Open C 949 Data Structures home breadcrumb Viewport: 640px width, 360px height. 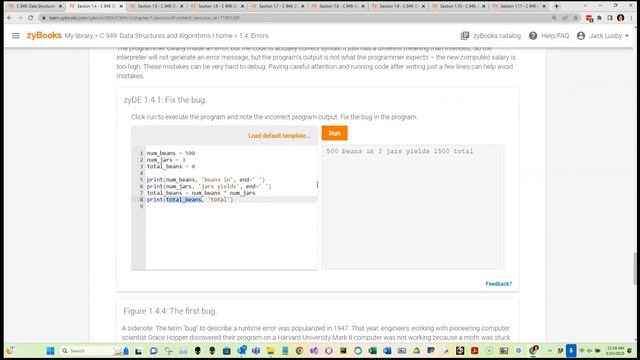pyautogui.click(x=166, y=36)
